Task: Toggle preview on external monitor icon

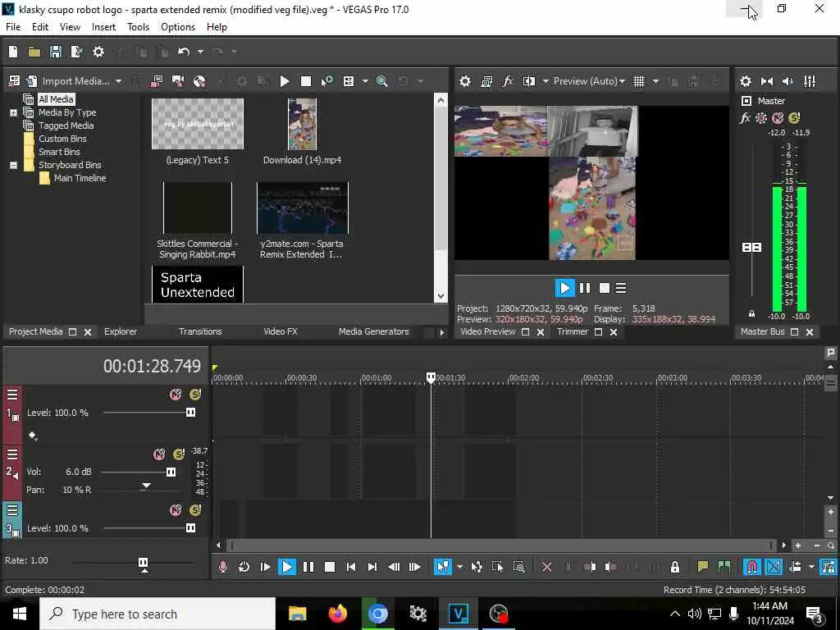Action: (x=486, y=81)
